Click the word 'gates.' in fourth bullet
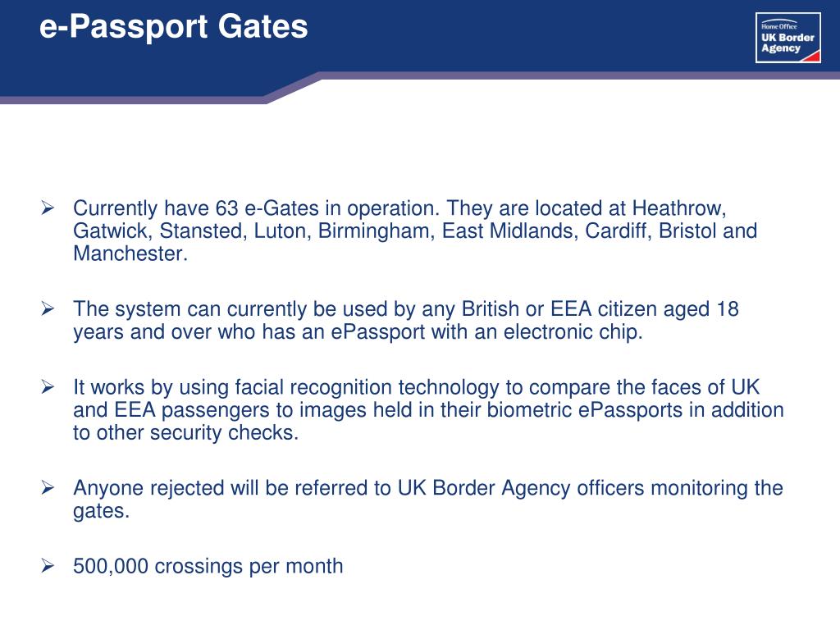 tap(101, 511)
